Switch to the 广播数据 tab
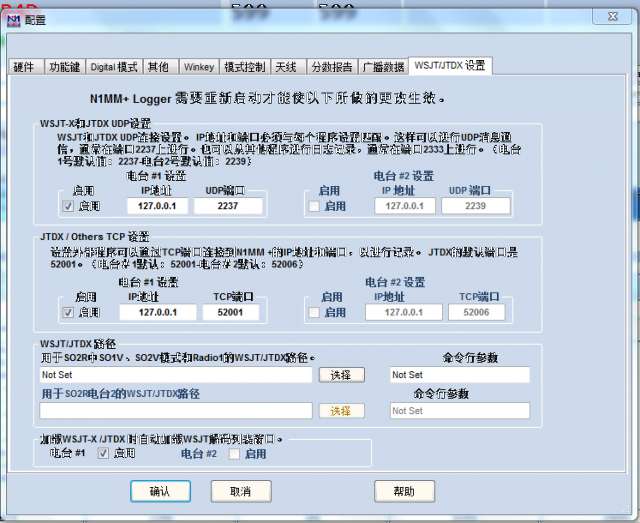 (383, 67)
